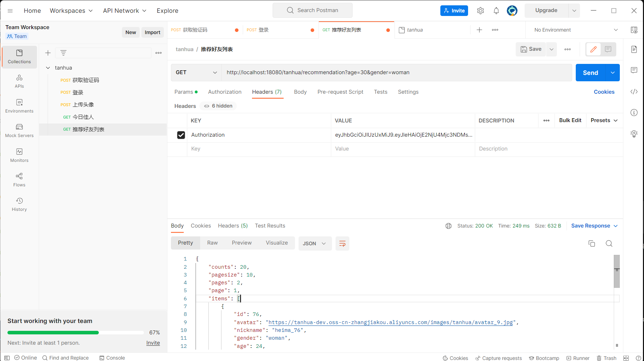The image size is (644, 361).
Task: Open the Tests tab
Action: tap(381, 92)
